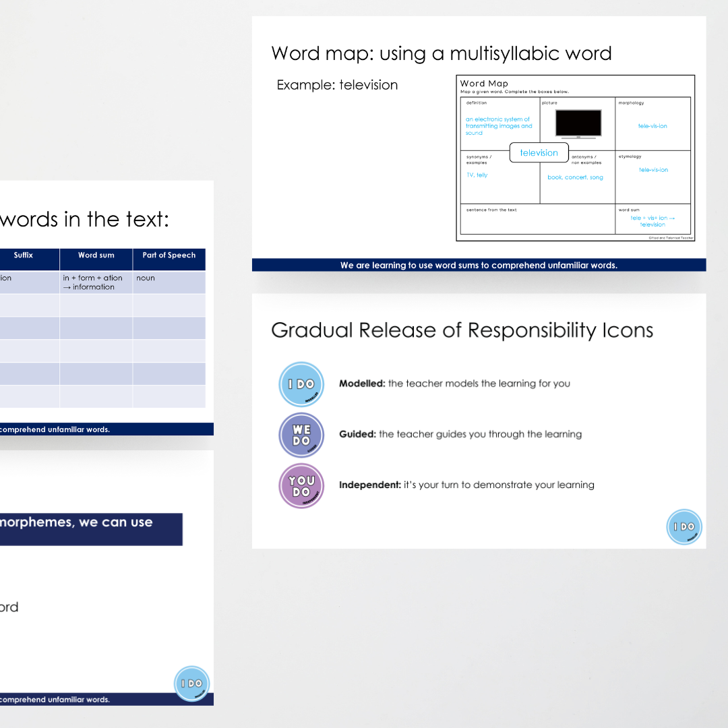Viewport: 728px width, 728px height.
Task: Click the 'Independent' description text
Action: 466,485
